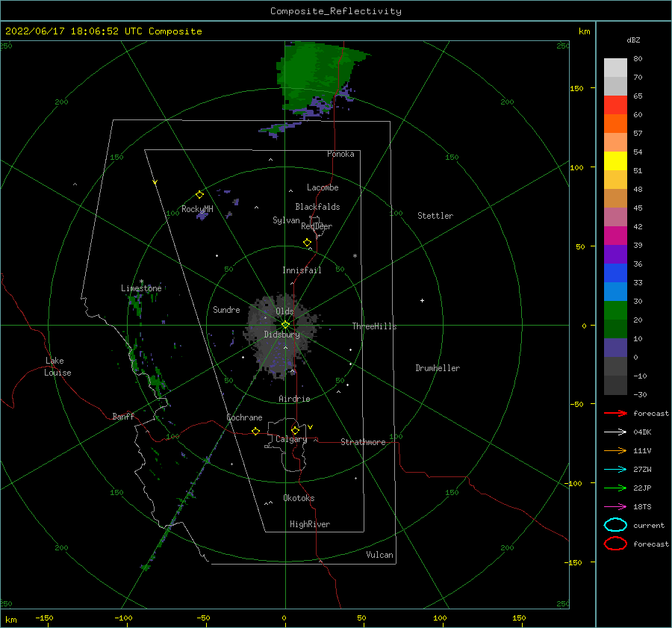The width and height of the screenshot is (672, 628).
Task: Click the Lacombe city label
Action: point(323,187)
